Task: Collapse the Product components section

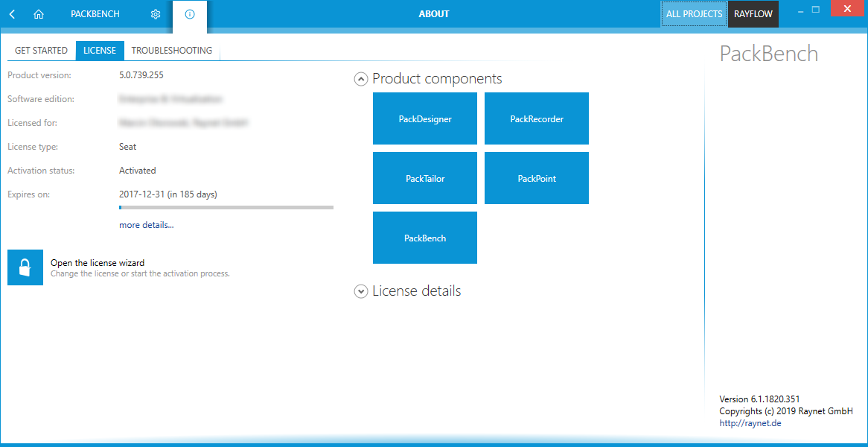Action: point(361,79)
